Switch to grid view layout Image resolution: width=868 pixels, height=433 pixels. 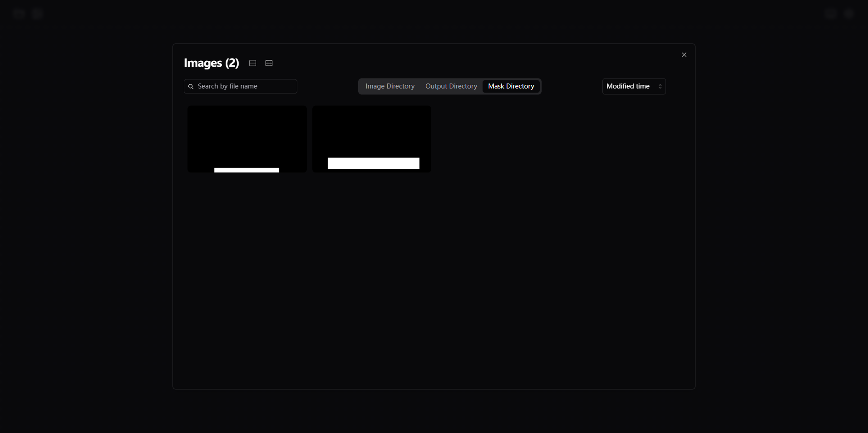(x=269, y=63)
